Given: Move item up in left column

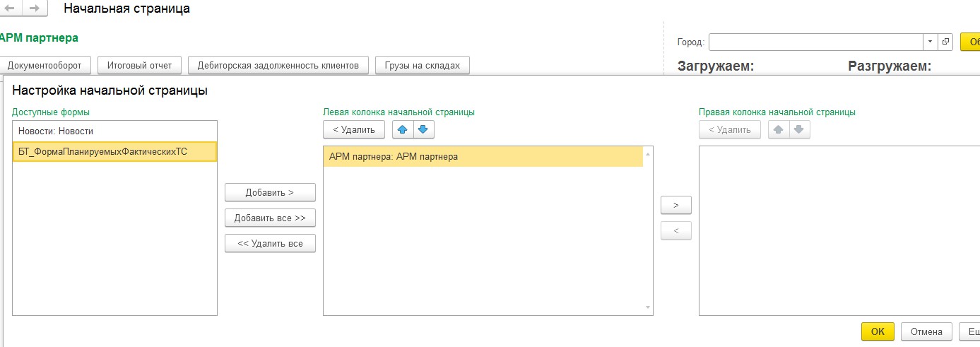Looking at the screenshot, I should pyautogui.click(x=403, y=129).
